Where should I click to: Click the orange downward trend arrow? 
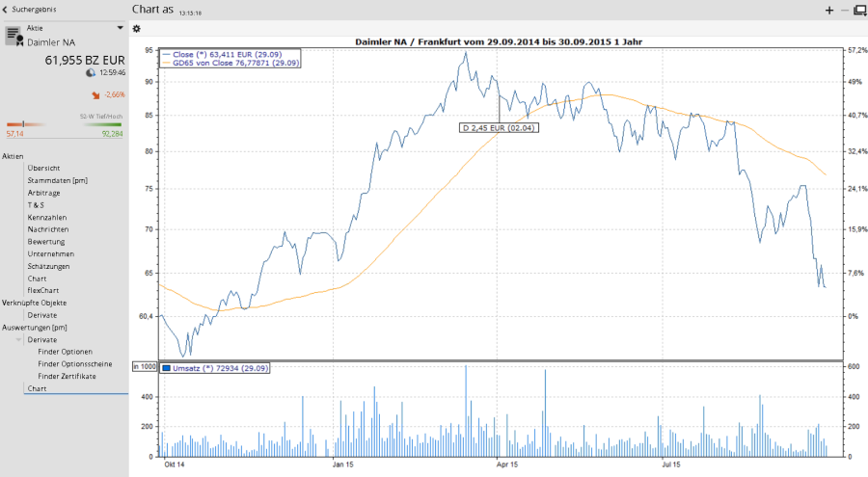[95, 95]
